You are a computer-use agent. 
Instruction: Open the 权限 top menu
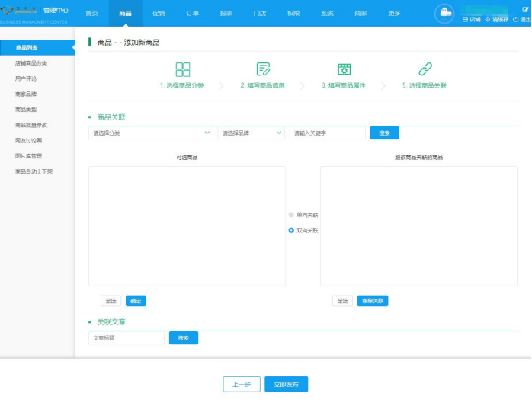click(293, 14)
